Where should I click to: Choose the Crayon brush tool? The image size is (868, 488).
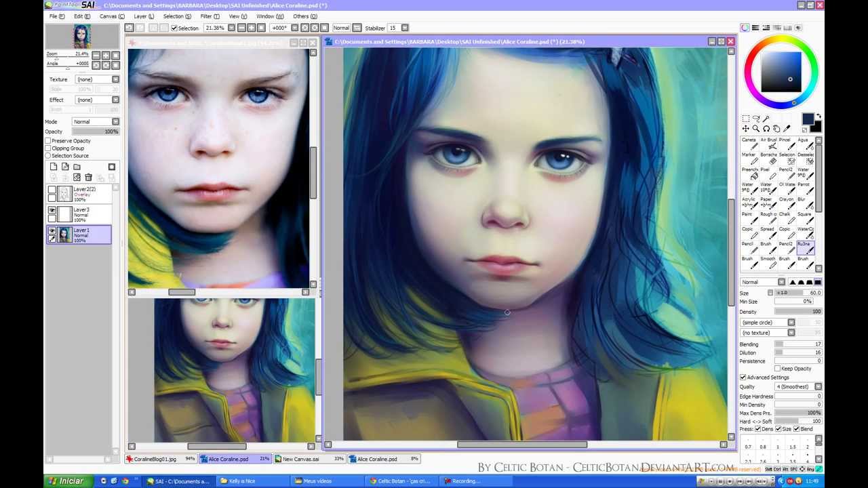[787, 203]
